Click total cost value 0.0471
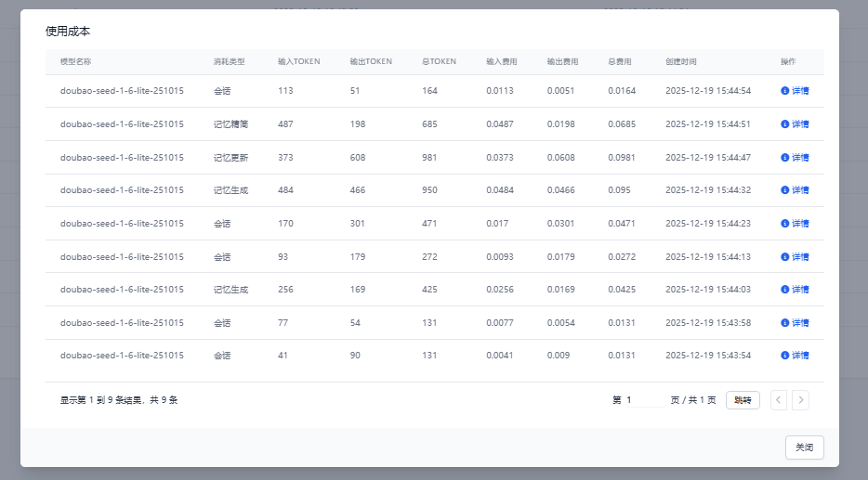868x480 pixels. [622, 224]
